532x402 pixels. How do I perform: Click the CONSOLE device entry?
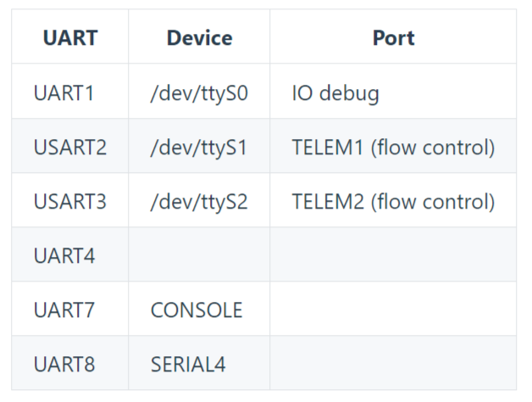click(197, 310)
